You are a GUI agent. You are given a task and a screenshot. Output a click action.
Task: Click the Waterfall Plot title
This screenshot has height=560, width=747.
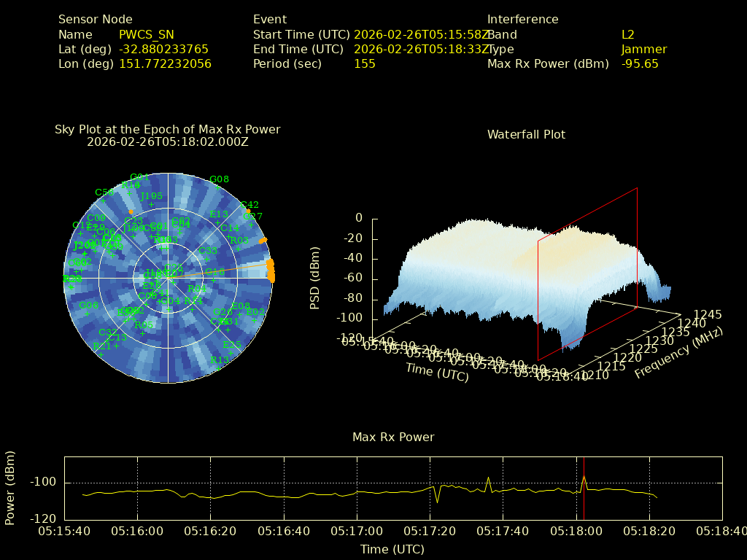point(526,134)
